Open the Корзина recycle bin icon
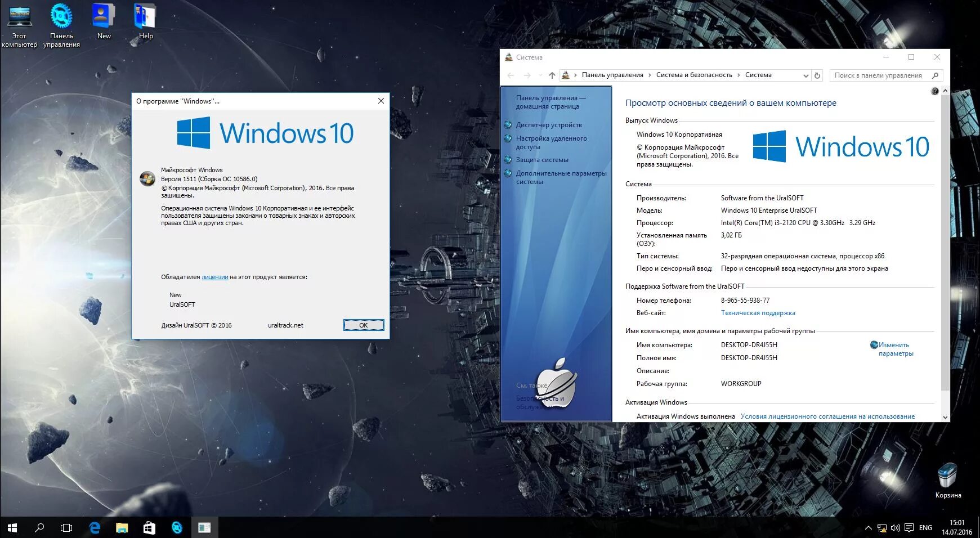The height and width of the screenshot is (538, 980). pos(948,481)
